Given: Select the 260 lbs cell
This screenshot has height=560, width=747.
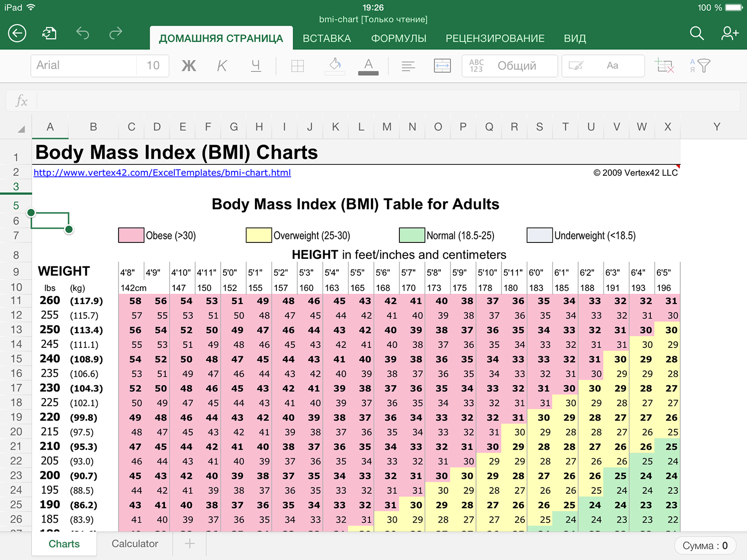Looking at the screenshot, I should tap(50, 301).
